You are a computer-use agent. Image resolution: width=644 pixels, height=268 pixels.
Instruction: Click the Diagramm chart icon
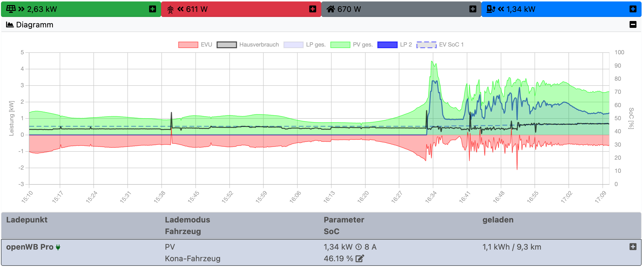[10, 25]
